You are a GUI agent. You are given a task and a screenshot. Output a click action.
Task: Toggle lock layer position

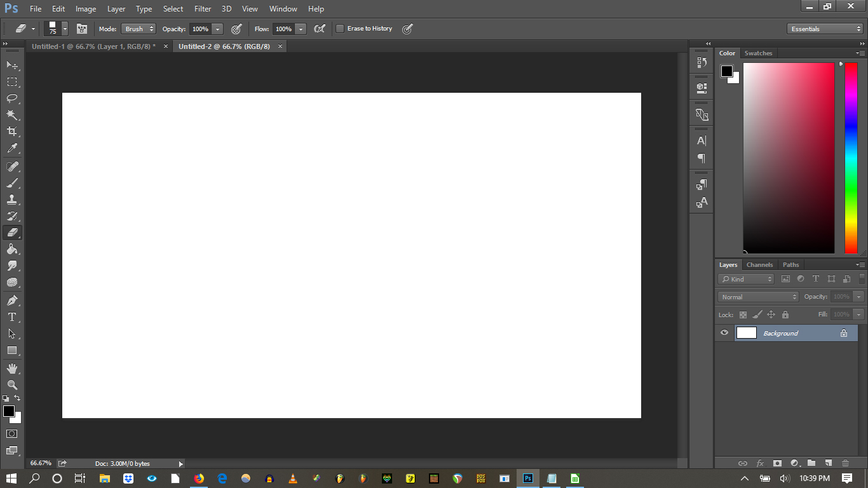[x=771, y=315]
